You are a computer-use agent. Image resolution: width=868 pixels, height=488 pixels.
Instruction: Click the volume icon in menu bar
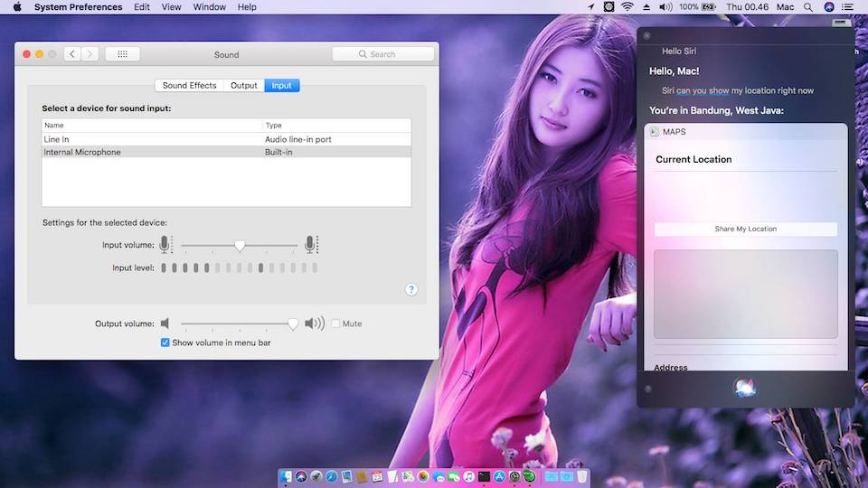[x=665, y=7]
